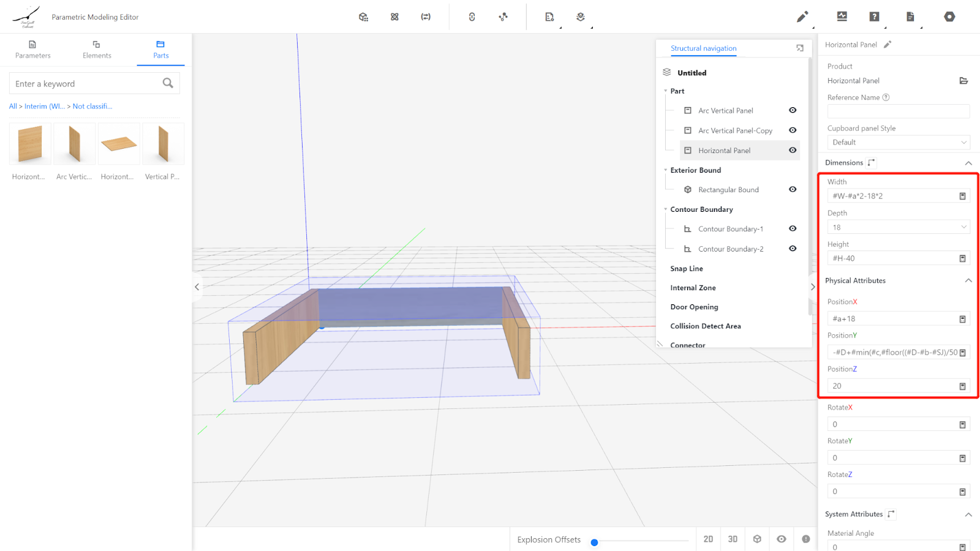980x551 pixels.
Task: Click the 3D cube view icon in bottom bar
Action: (x=757, y=539)
